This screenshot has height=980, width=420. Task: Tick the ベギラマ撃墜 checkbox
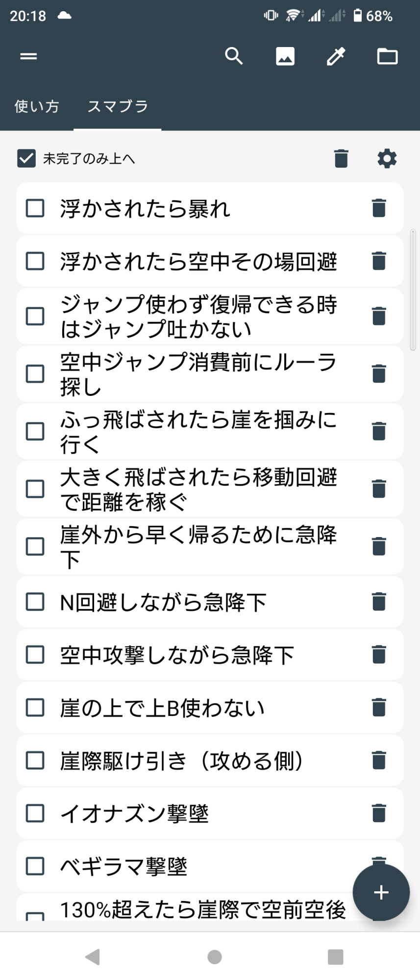[35, 866]
